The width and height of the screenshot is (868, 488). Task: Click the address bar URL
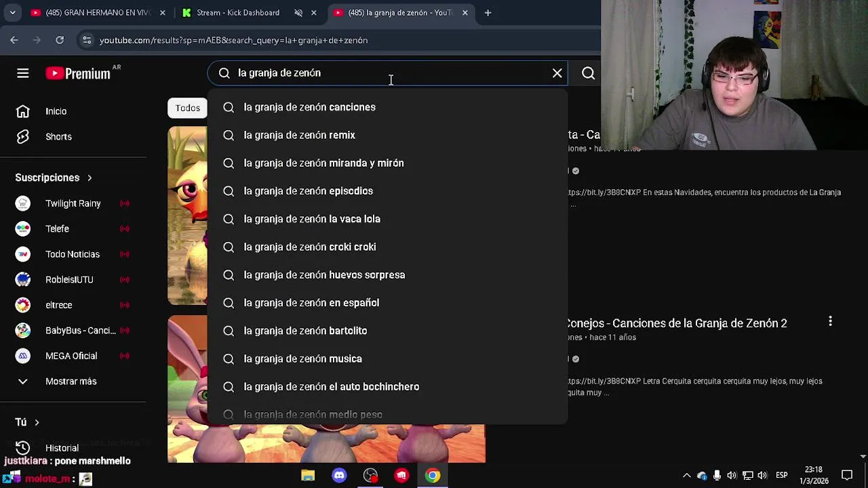pos(233,41)
